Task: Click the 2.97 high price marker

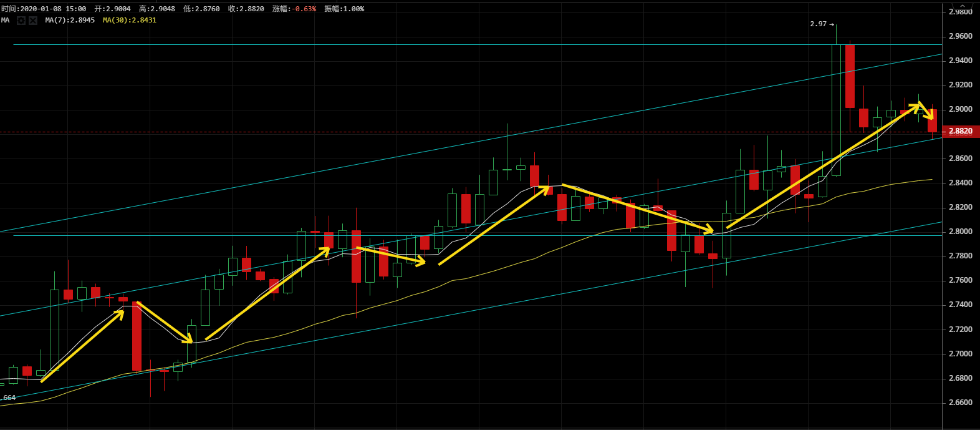Action: tap(822, 24)
